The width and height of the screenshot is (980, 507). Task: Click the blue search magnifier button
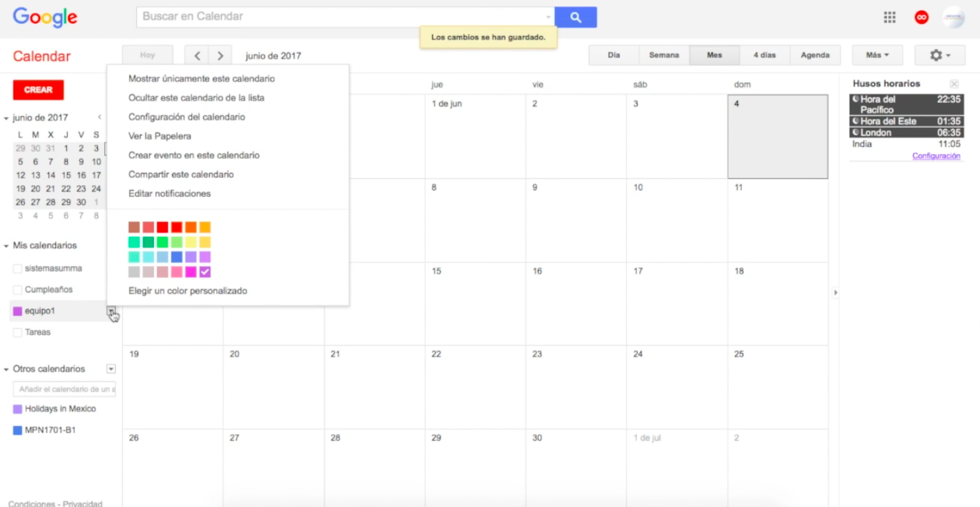pyautogui.click(x=576, y=17)
